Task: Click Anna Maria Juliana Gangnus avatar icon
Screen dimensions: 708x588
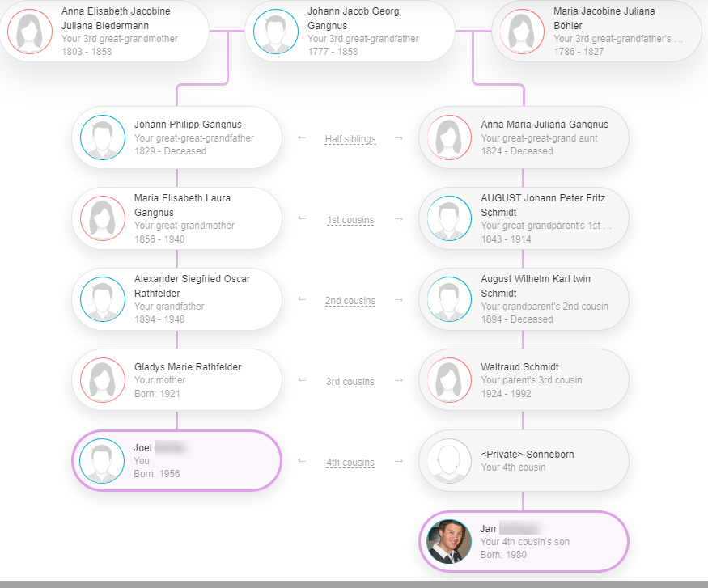Action: tap(449, 137)
